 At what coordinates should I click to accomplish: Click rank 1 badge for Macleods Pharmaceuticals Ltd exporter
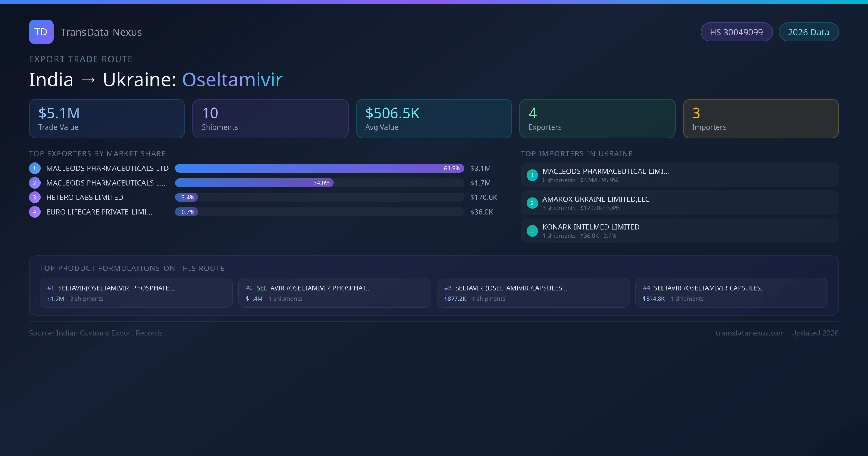[35, 168]
